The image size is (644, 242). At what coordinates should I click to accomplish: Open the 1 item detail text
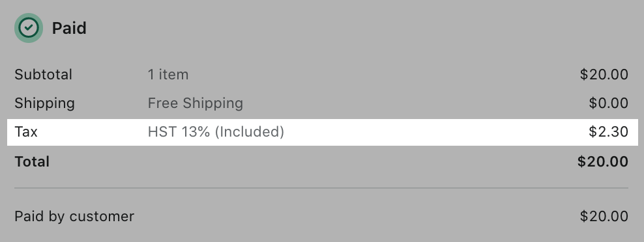168,75
